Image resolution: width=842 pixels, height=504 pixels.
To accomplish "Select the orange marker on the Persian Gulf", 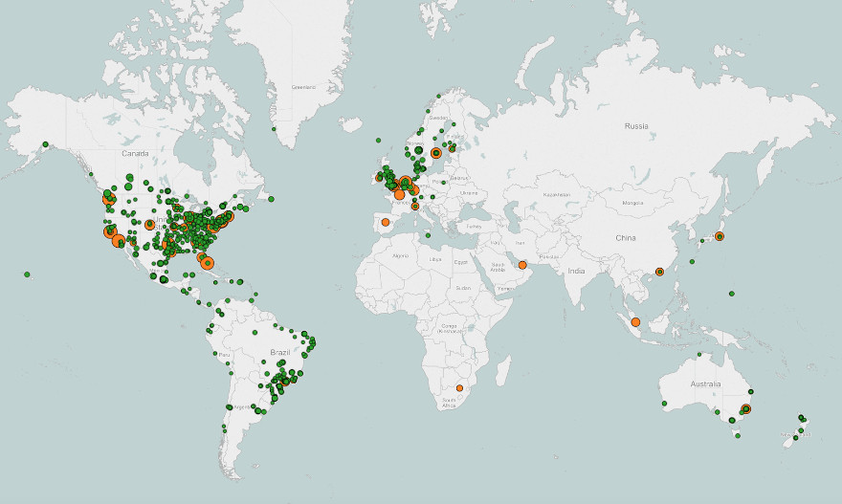I will click(522, 265).
